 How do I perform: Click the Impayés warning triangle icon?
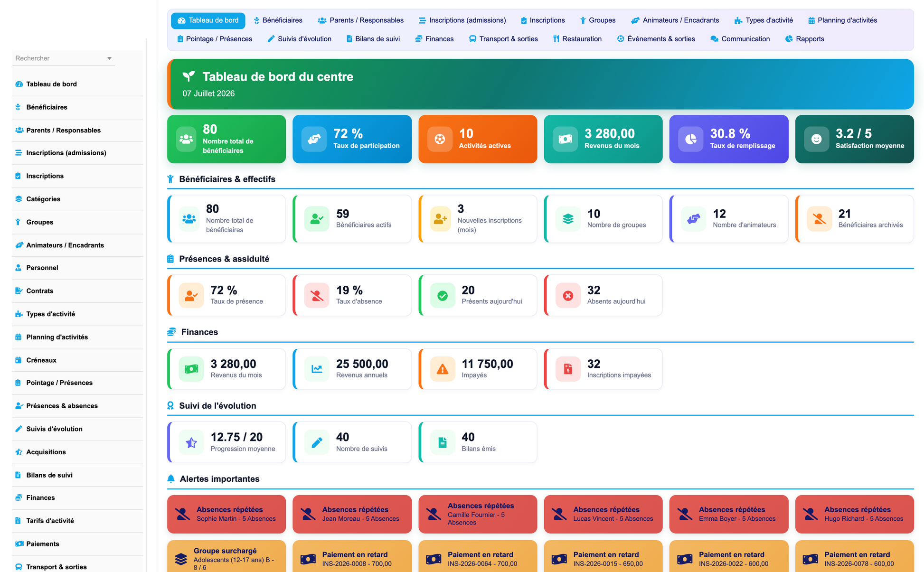(x=443, y=369)
